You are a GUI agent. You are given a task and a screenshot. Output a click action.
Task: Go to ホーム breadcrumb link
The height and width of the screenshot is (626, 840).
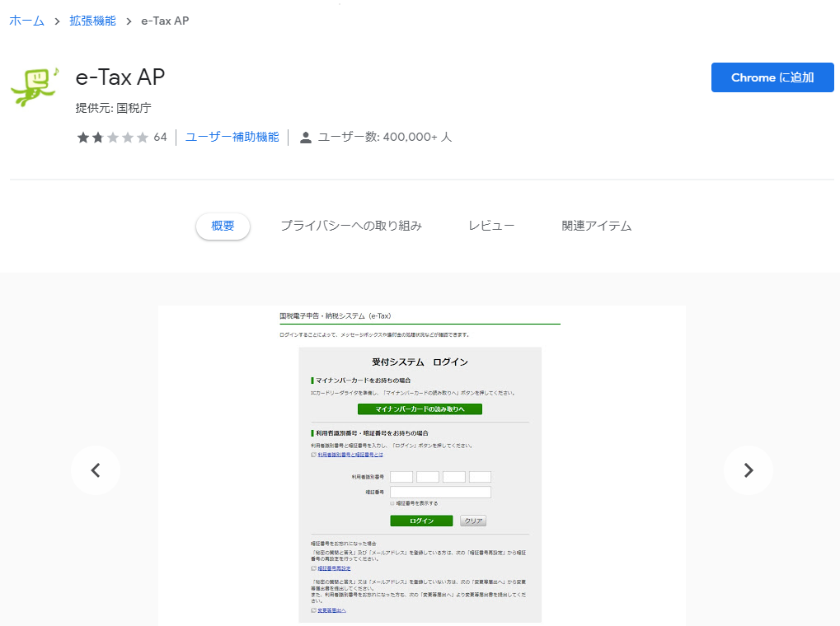(x=26, y=21)
